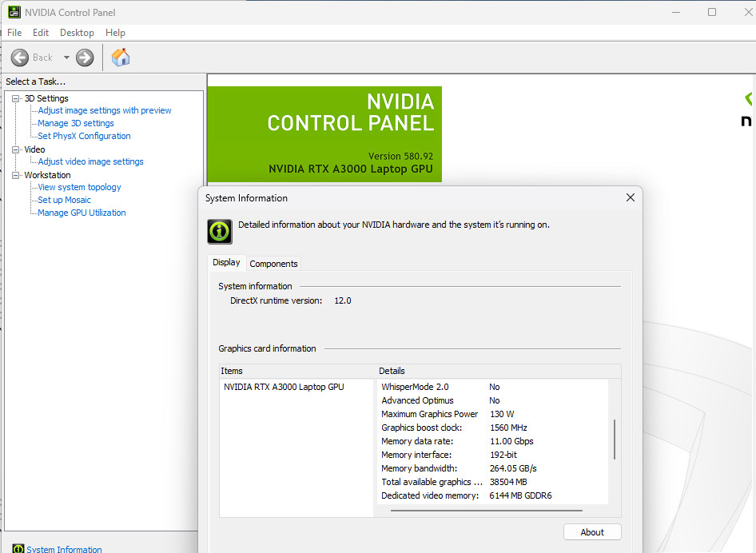
Task: Click the 6144 MB GDDR6 value
Action: coord(520,495)
